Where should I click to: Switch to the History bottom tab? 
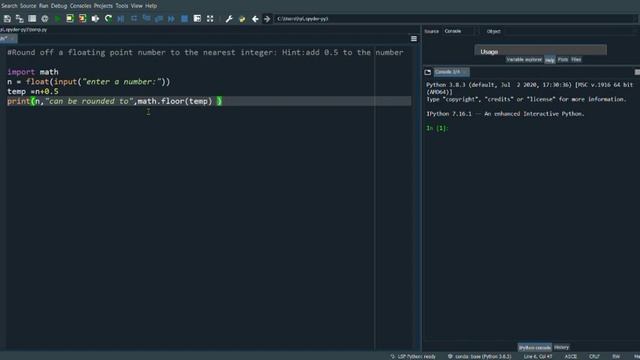tap(562, 347)
